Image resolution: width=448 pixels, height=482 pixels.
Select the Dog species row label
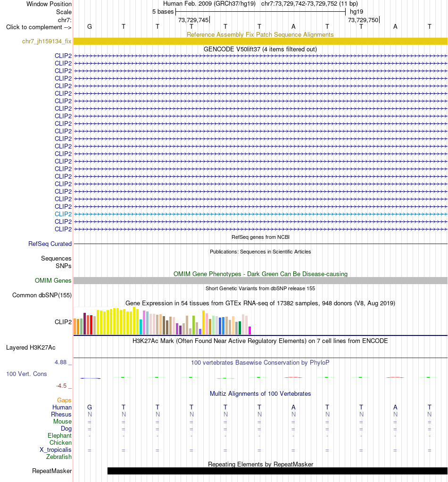click(x=66, y=428)
